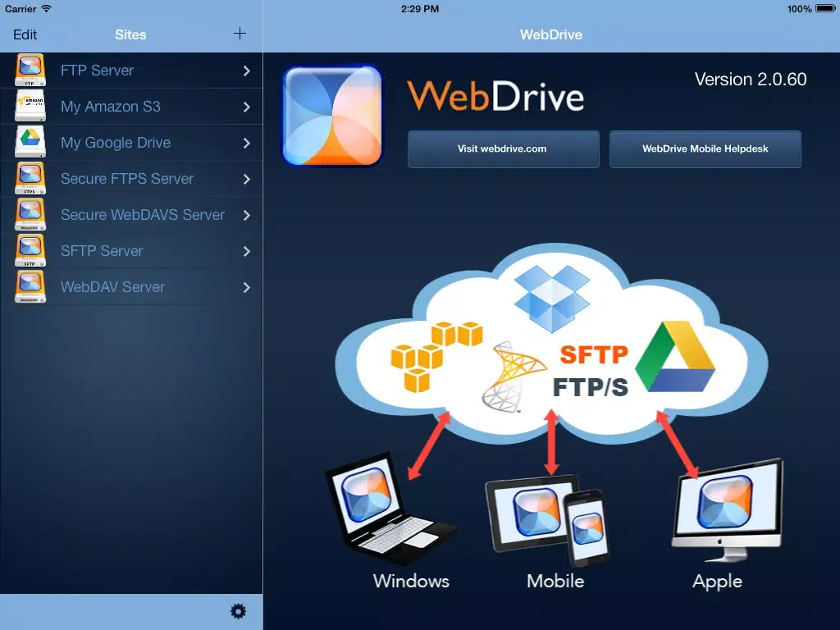The width and height of the screenshot is (840, 630).
Task: Click the Google Drive triangle logo in cloud
Action: coord(675,357)
